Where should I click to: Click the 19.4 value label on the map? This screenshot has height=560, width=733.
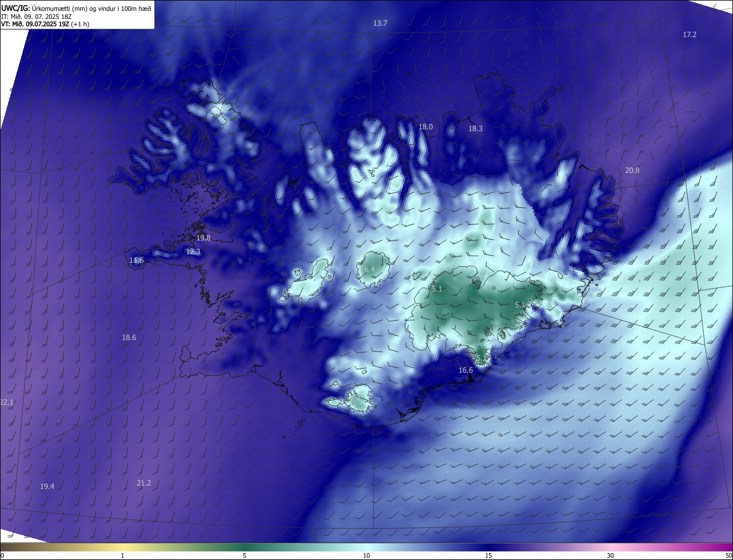[x=47, y=487]
